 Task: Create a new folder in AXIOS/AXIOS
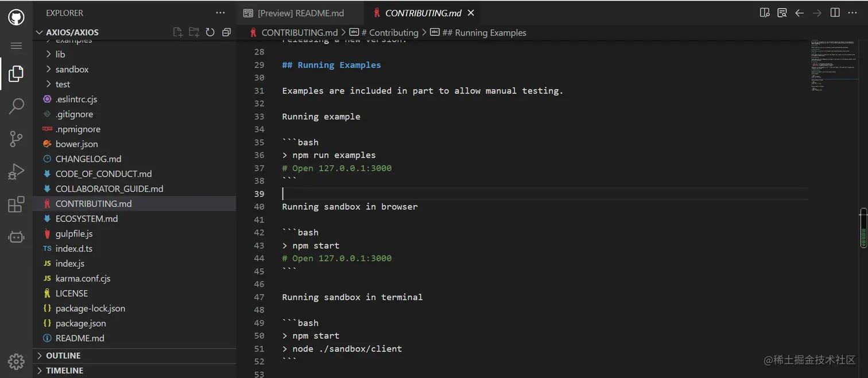coord(194,32)
